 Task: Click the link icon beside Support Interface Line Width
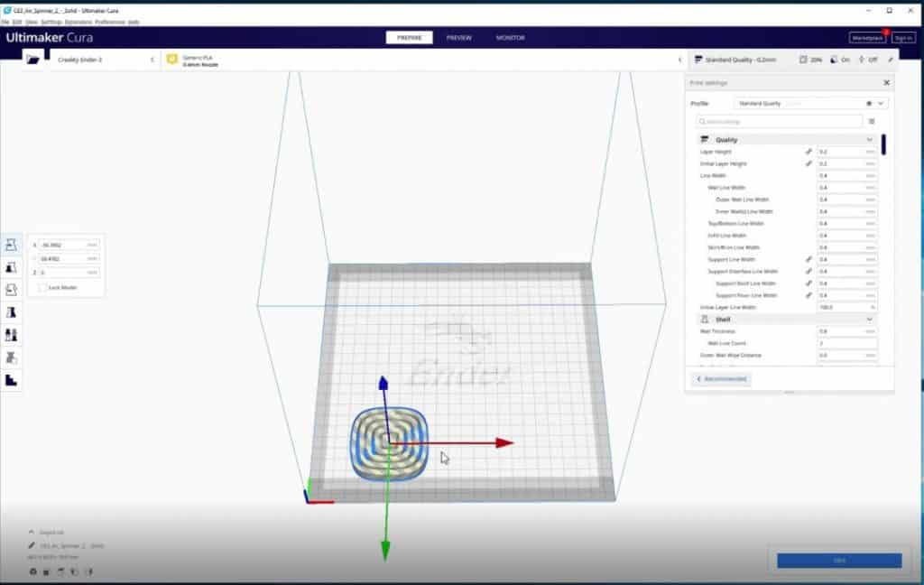(808, 271)
